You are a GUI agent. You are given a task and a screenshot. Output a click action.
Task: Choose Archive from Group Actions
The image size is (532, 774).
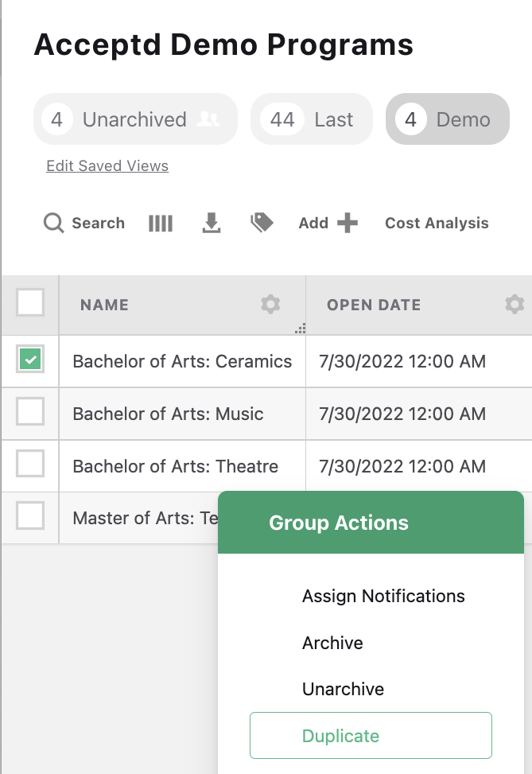pyautogui.click(x=332, y=643)
